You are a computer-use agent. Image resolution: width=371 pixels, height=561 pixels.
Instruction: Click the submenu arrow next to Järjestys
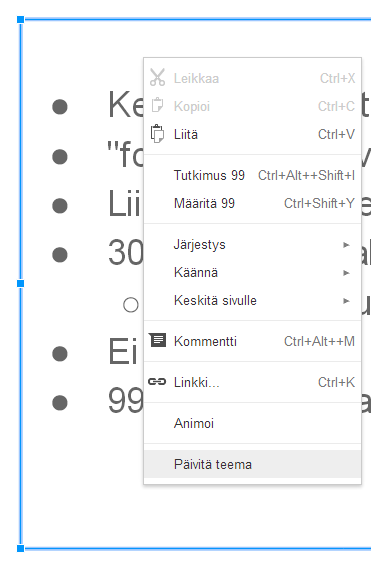(x=346, y=245)
